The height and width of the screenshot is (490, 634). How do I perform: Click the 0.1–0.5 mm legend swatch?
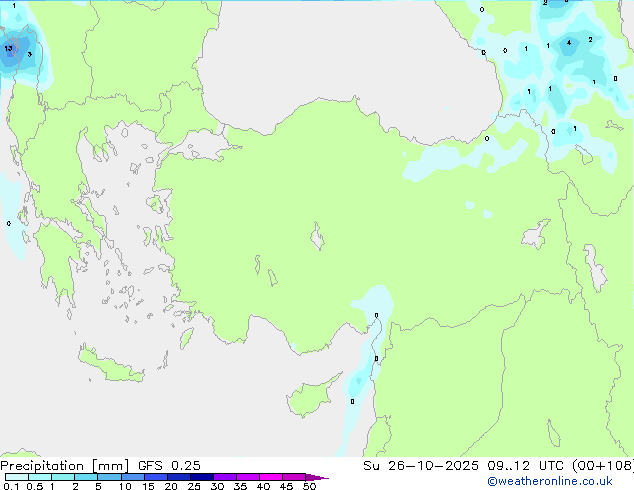[17, 477]
